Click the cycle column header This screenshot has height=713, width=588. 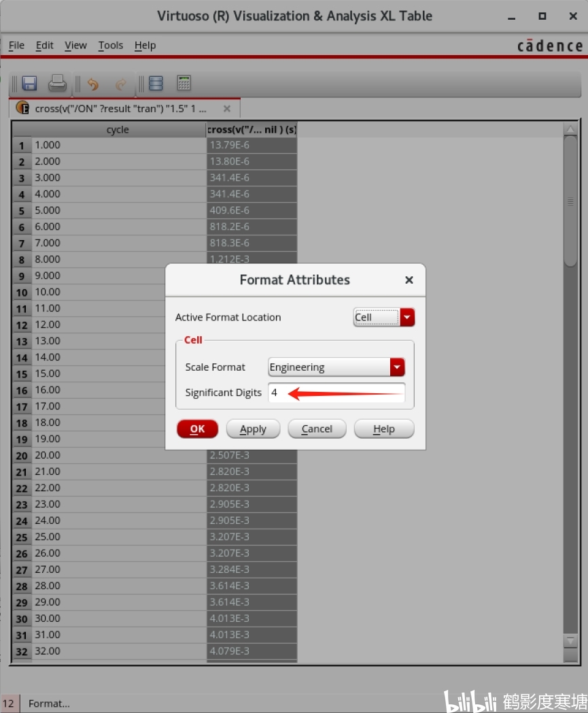(118, 129)
